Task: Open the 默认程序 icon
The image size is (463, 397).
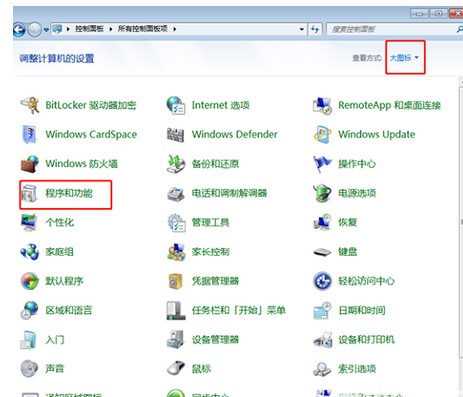Action: [30, 281]
